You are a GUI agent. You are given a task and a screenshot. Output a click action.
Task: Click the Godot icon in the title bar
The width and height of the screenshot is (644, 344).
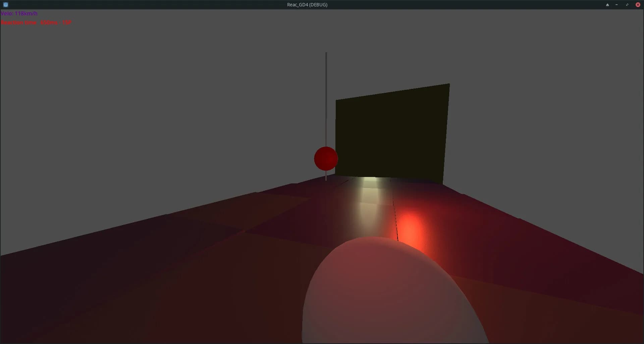5,5
